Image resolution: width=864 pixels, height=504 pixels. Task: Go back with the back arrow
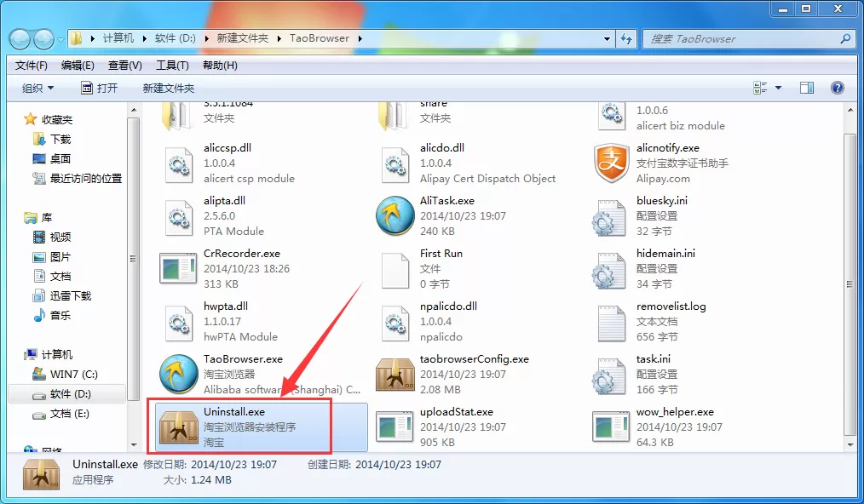pyautogui.click(x=20, y=38)
